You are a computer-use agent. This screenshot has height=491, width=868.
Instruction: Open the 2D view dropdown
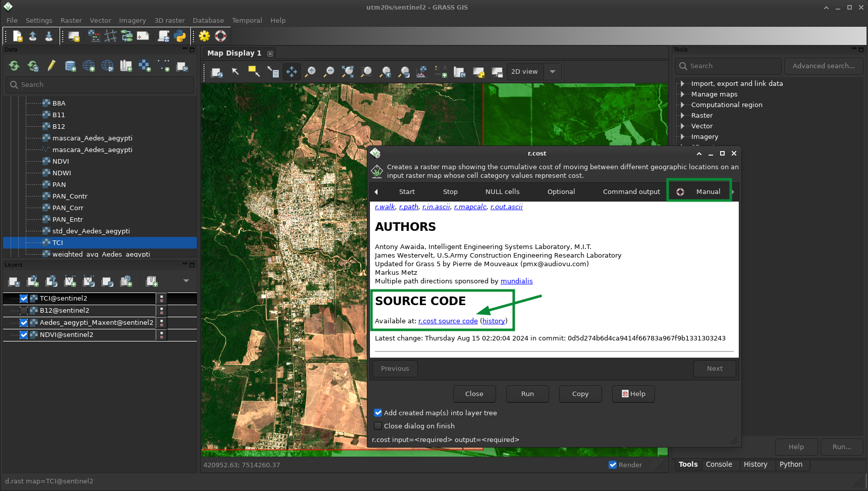point(553,72)
